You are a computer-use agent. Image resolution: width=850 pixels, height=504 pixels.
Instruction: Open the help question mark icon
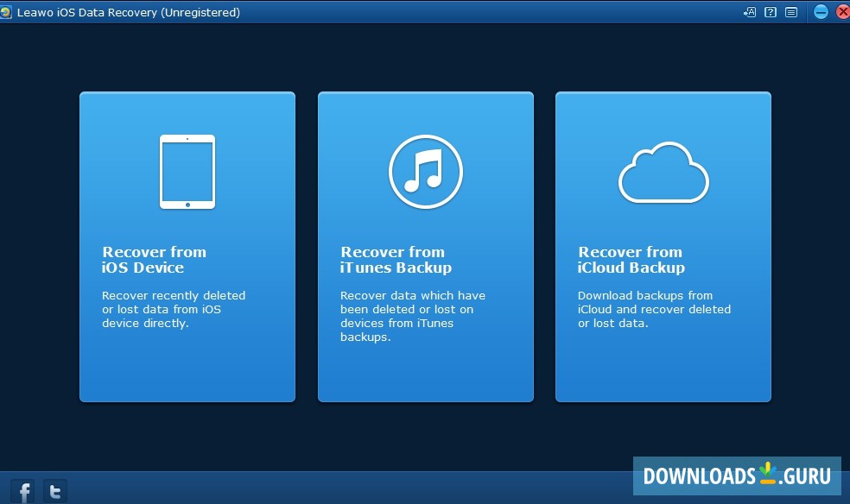coord(771,12)
